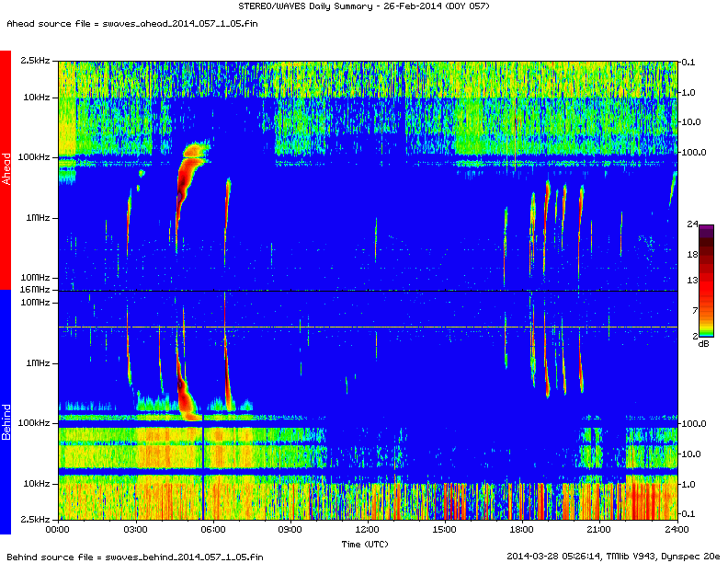Click the dB color scale bar
Image resolution: width=728 pixels, height=563 pixels.
[706, 281]
